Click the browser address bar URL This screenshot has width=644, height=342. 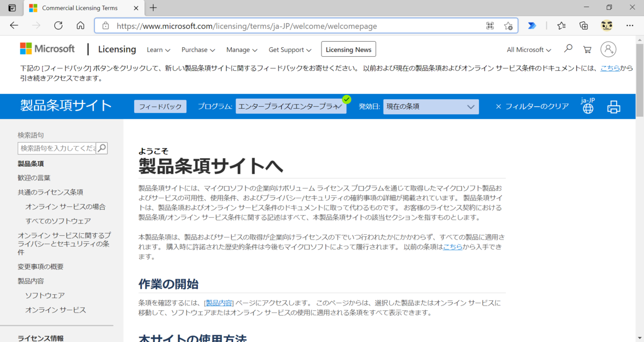point(247,26)
